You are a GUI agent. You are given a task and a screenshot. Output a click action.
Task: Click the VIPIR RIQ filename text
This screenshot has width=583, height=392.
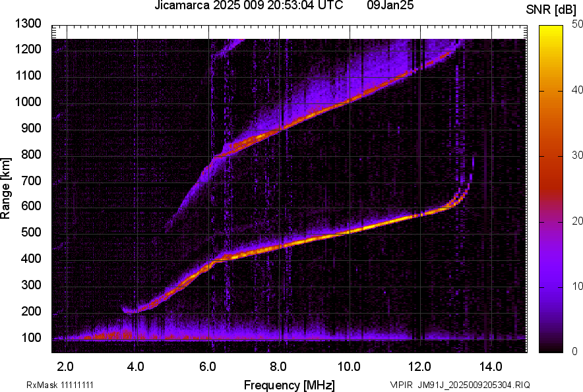point(460,385)
